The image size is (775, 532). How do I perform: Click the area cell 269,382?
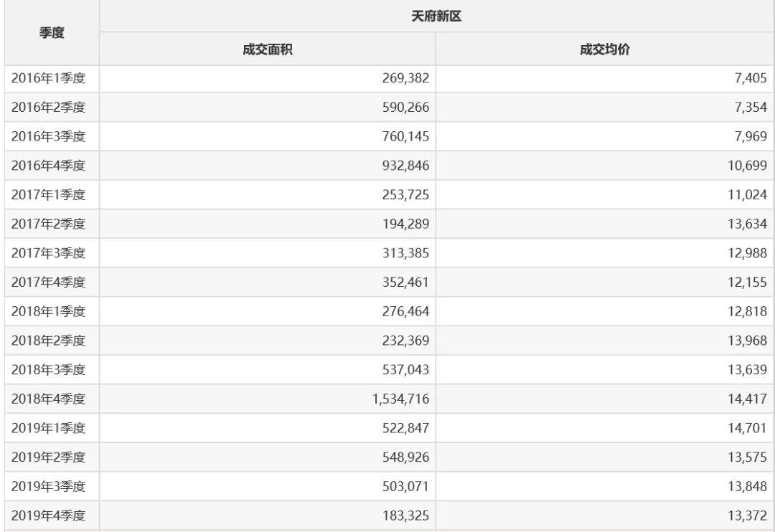405,78
